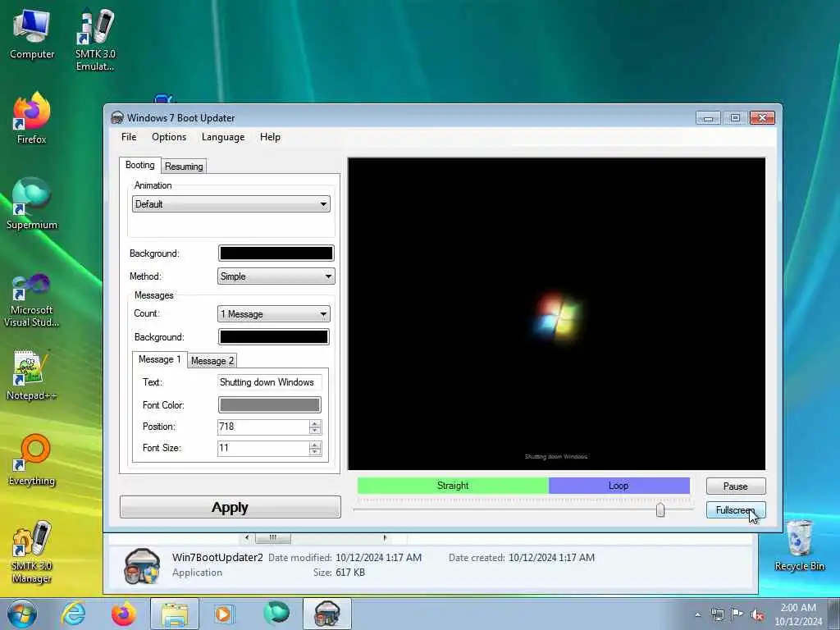The image size is (840, 630).
Task: Open the message Count dropdown
Action: [x=274, y=314]
